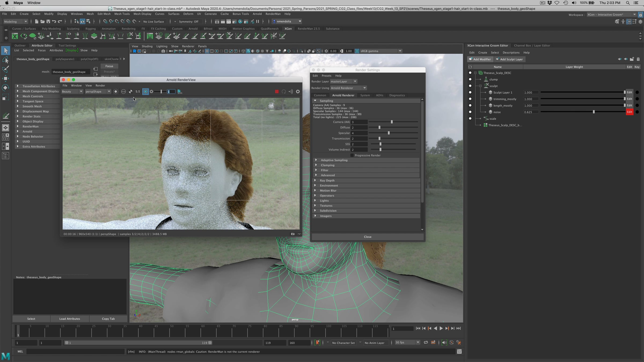The height and width of the screenshot is (362, 644).
Task: Toggle visibility of the noise sculpt layer
Action: point(470,112)
